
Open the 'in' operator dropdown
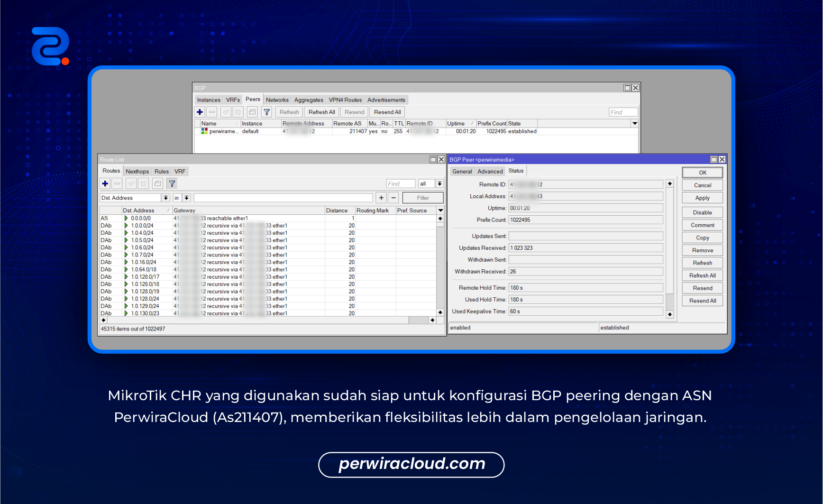point(186,198)
